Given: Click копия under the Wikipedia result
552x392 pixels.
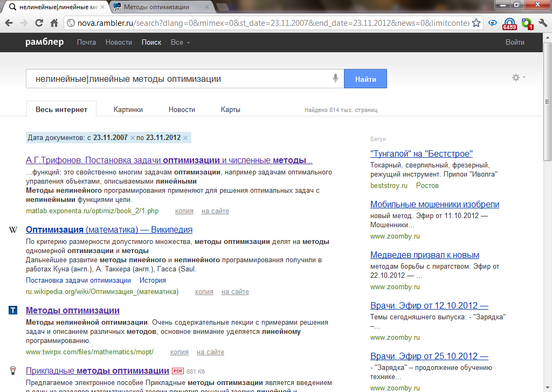Looking at the screenshot, I should (204, 292).
